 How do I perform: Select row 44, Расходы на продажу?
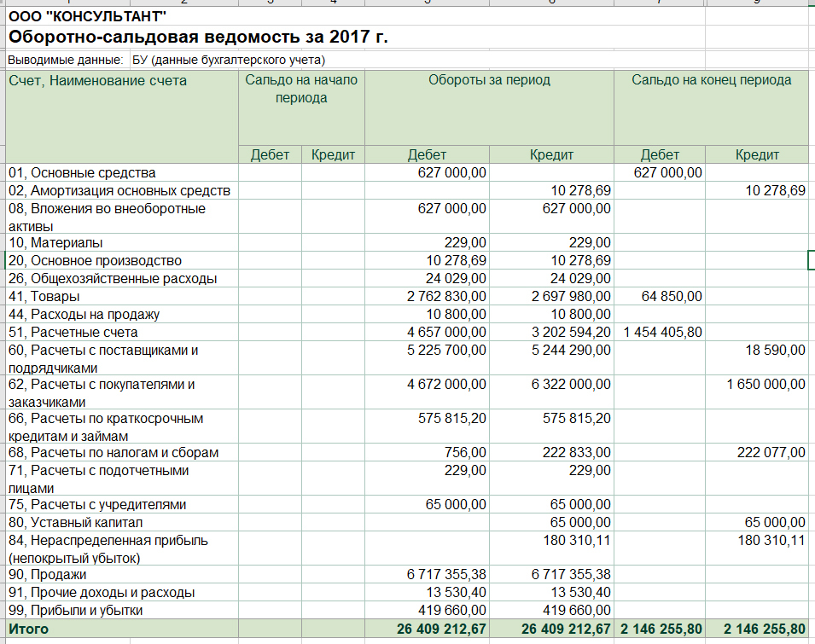[x=408, y=314]
